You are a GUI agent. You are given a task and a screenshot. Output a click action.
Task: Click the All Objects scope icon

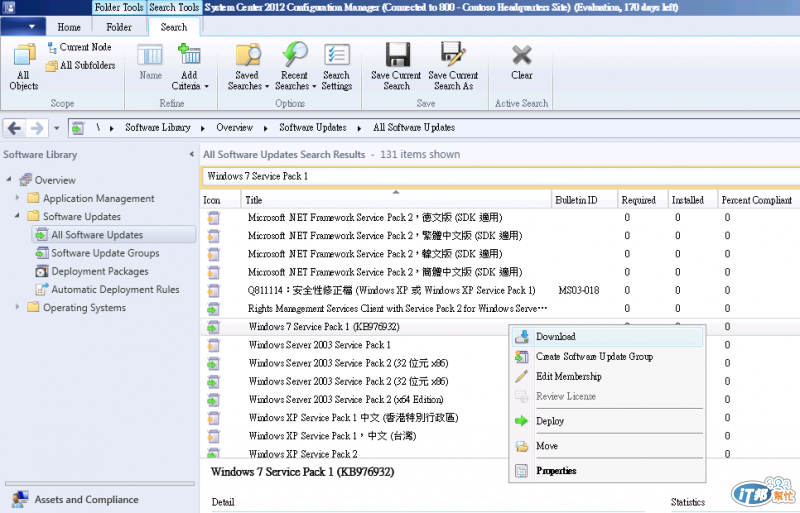[x=23, y=67]
